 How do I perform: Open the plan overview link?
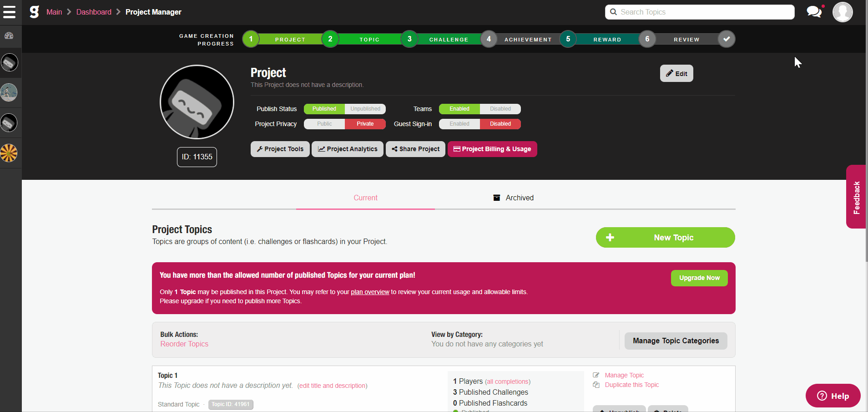370,292
